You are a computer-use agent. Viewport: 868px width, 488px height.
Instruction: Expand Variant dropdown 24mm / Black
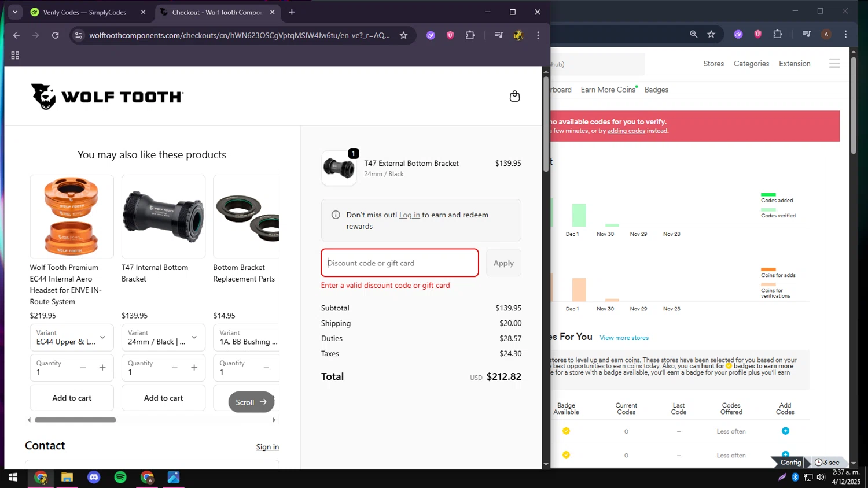[164, 338]
